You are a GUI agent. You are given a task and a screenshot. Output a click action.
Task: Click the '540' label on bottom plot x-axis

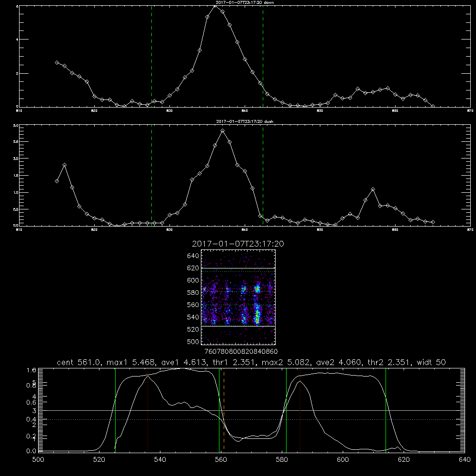160,460
